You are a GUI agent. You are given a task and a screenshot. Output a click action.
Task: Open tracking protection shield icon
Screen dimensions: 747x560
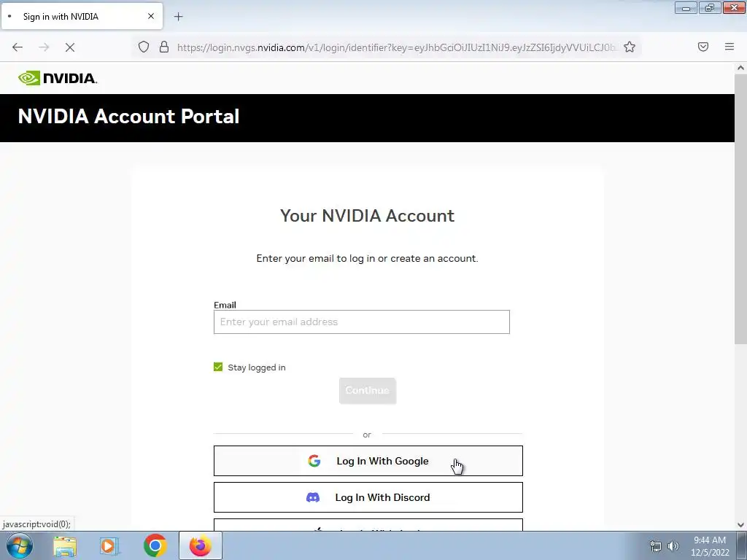144,47
